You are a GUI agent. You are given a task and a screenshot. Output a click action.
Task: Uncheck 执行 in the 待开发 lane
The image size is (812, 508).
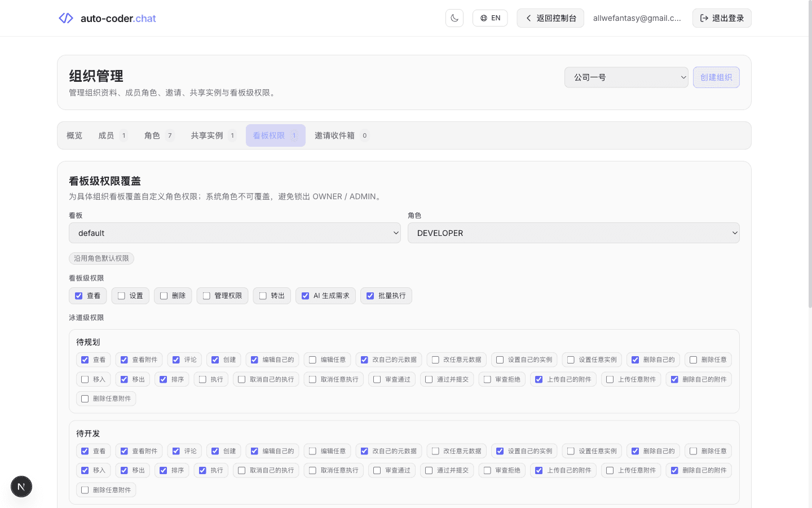coord(203,470)
